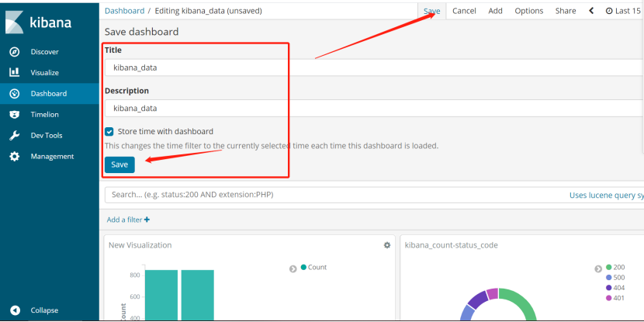
Task: Open Visualize bar chart icon
Action: click(15, 73)
